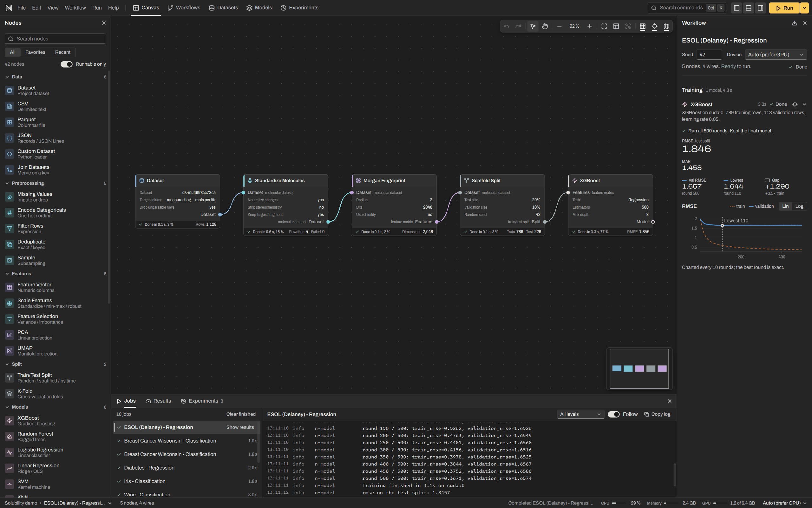Open the Search commands box

[x=686, y=8]
